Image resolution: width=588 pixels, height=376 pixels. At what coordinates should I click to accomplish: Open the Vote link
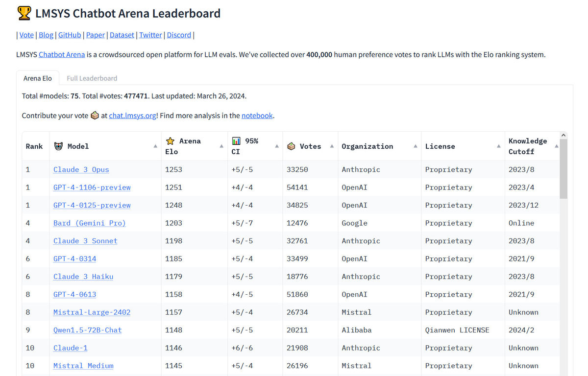click(26, 35)
